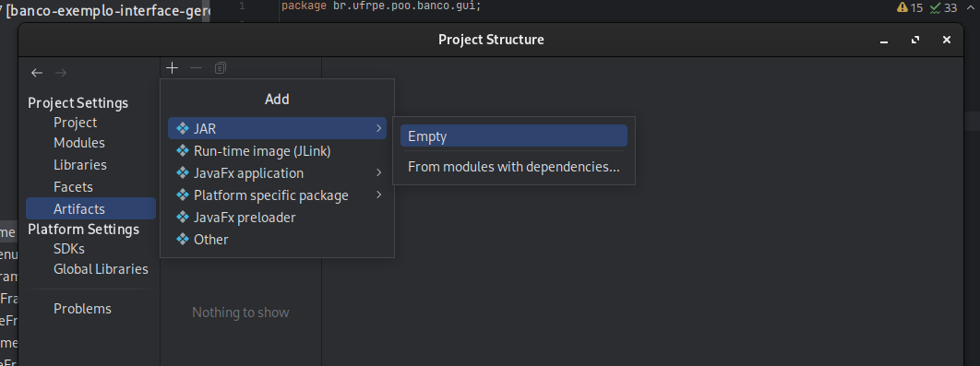Click the Copy artifact icon

tap(220, 68)
